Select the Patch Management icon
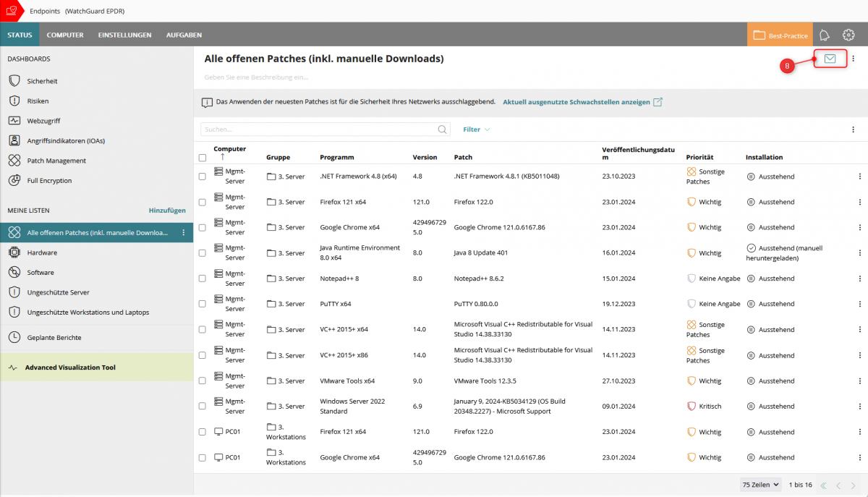 point(16,160)
